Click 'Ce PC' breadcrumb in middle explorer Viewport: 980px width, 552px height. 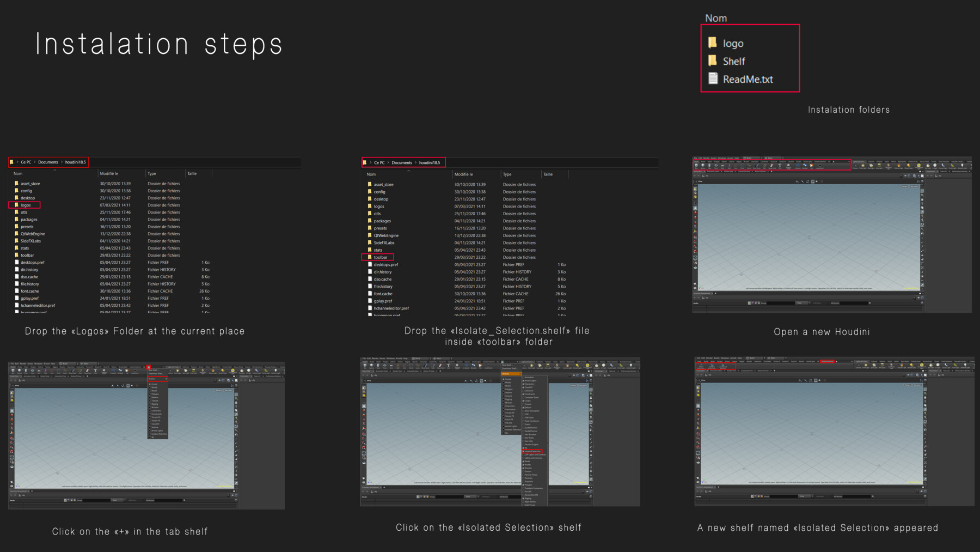click(379, 162)
